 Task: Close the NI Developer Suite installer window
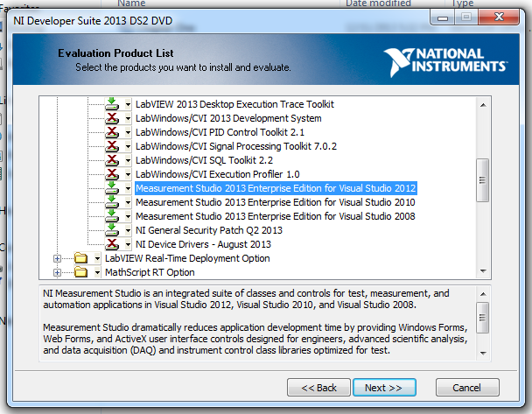(499, 17)
